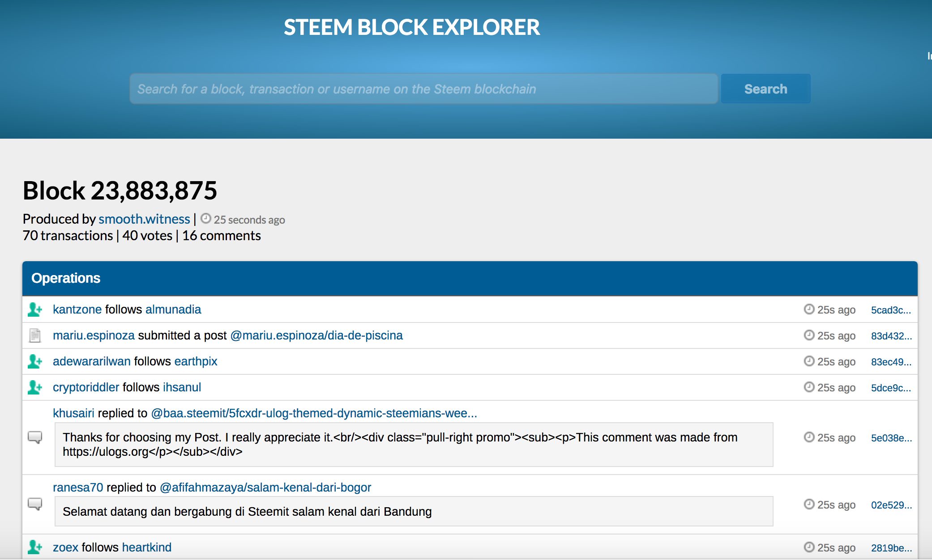Screen dimensions: 932x560
Task: Visit the earthpix user profile
Action: point(196,361)
